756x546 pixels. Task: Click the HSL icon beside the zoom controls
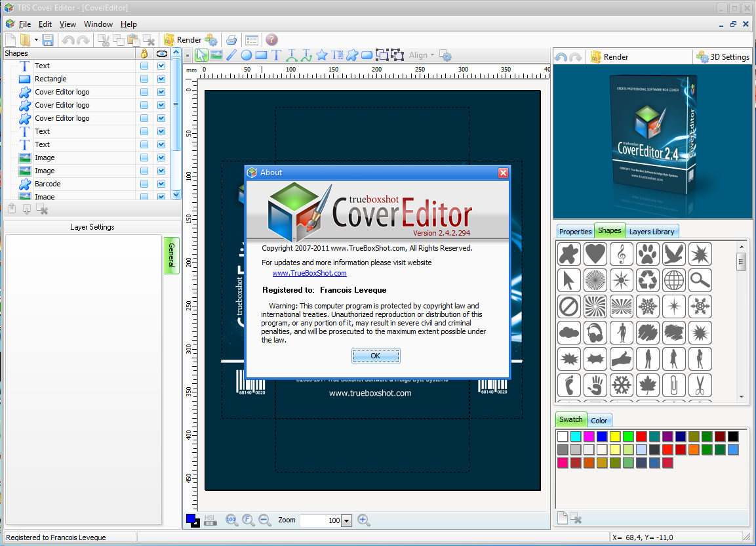coord(210,520)
